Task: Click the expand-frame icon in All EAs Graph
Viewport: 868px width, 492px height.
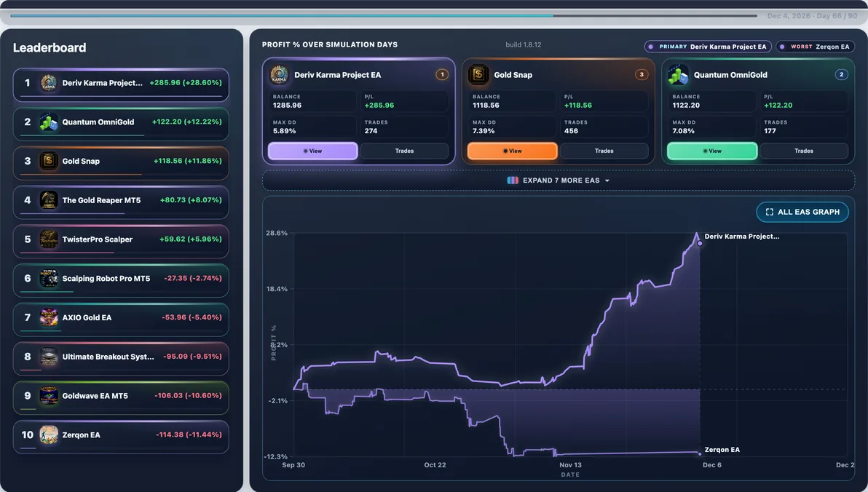Action: [770, 212]
